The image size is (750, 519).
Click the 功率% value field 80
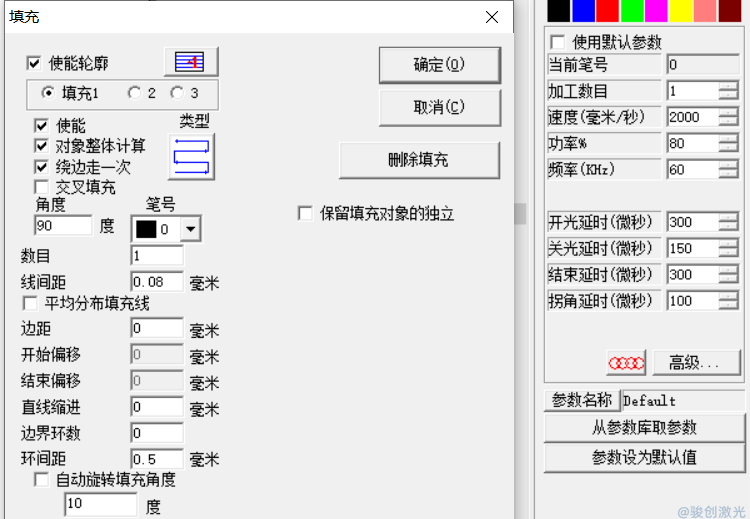point(693,144)
